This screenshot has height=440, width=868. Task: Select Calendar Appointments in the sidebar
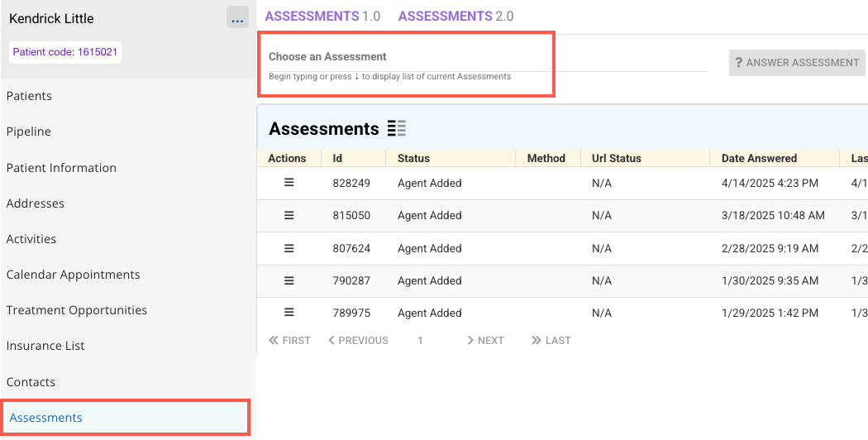73,275
